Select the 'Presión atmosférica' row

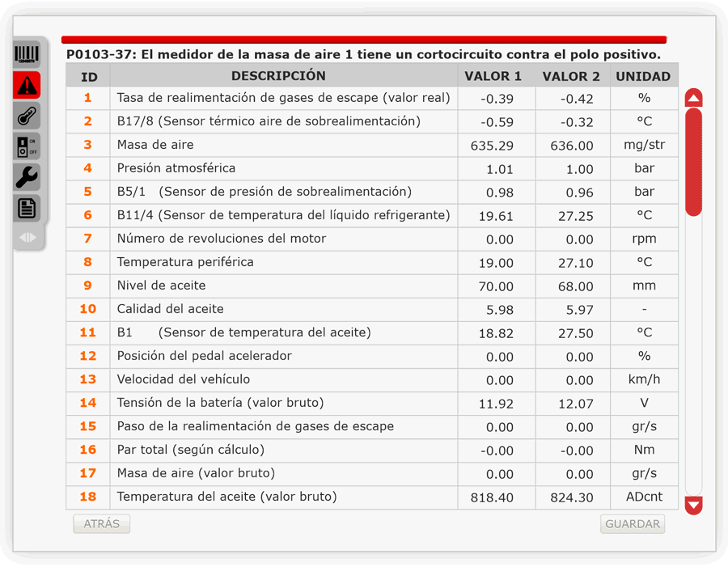pos(372,168)
